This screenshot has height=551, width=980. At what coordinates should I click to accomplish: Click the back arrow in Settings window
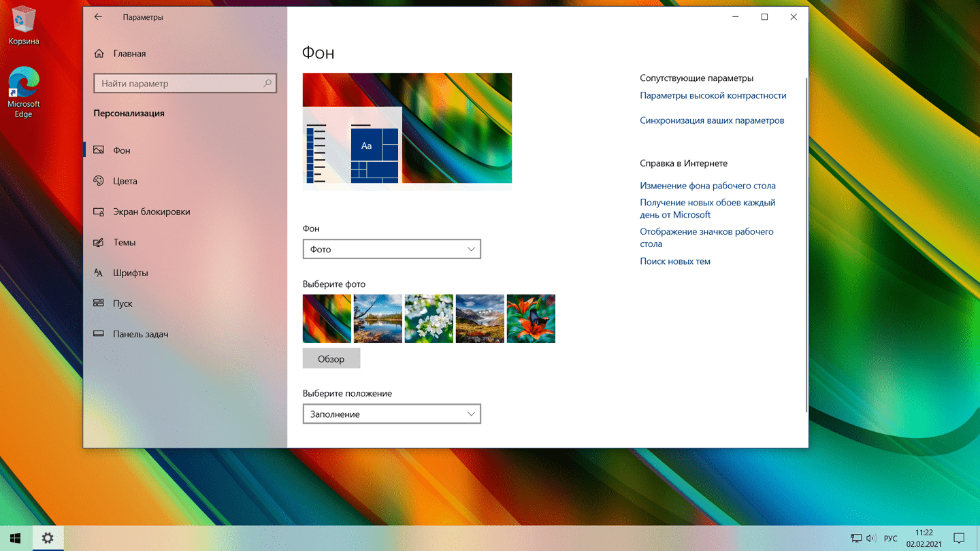pyautogui.click(x=98, y=17)
